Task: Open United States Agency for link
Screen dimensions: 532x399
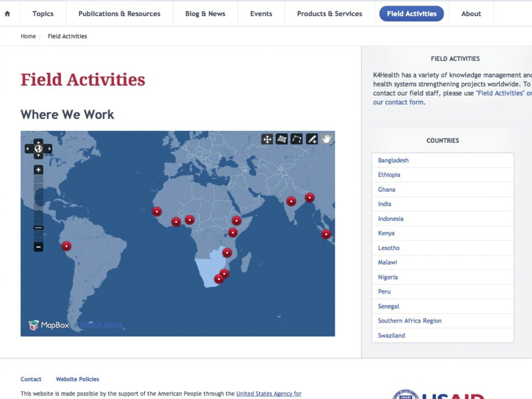Action: pos(269,394)
